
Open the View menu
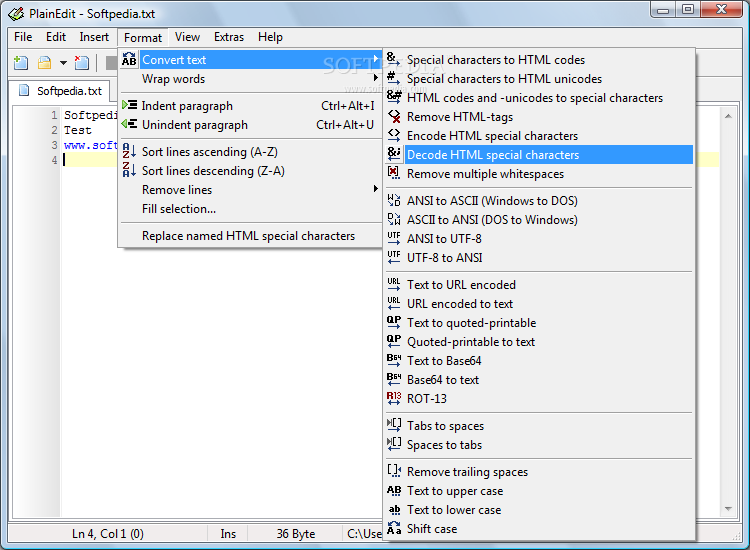(187, 37)
